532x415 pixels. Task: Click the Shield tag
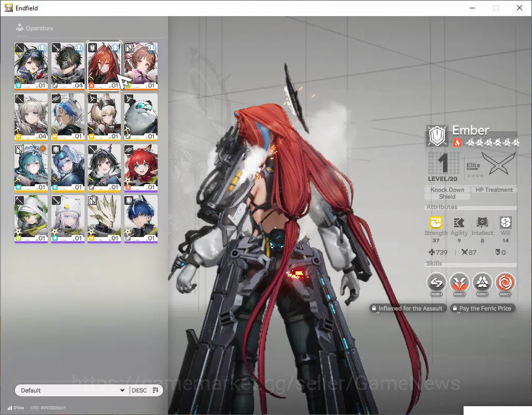pyautogui.click(x=447, y=197)
